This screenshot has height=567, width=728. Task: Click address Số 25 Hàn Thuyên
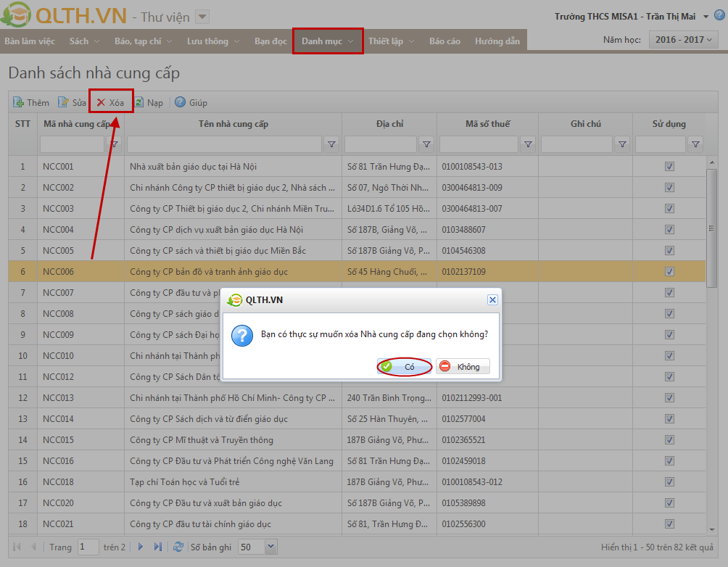(x=387, y=419)
